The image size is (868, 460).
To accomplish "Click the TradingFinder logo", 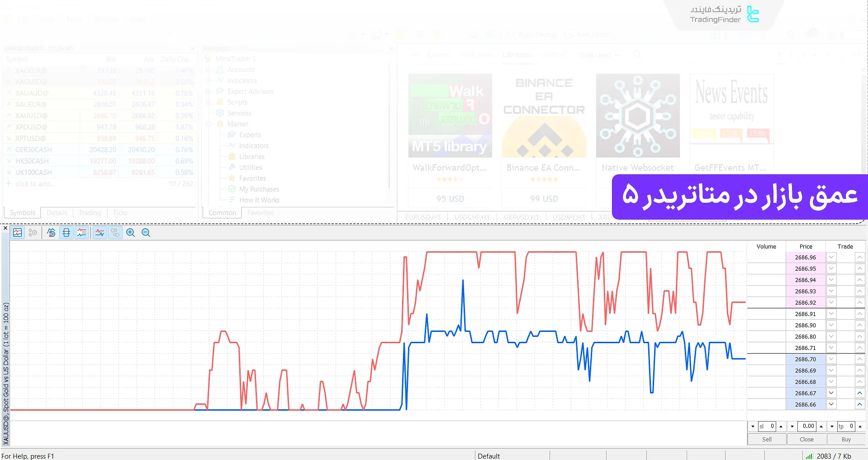I will point(724,14).
